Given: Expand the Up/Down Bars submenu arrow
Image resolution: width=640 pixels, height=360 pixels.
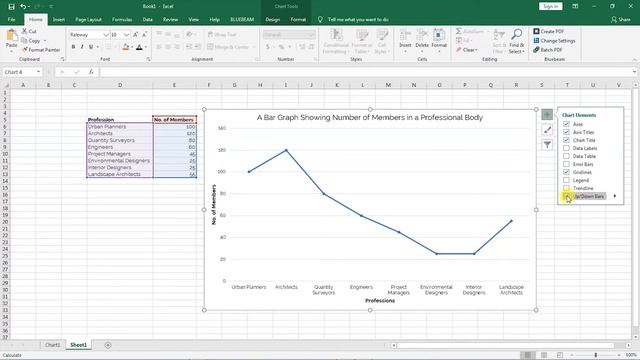Looking at the screenshot, I should (x=615, y=196).
